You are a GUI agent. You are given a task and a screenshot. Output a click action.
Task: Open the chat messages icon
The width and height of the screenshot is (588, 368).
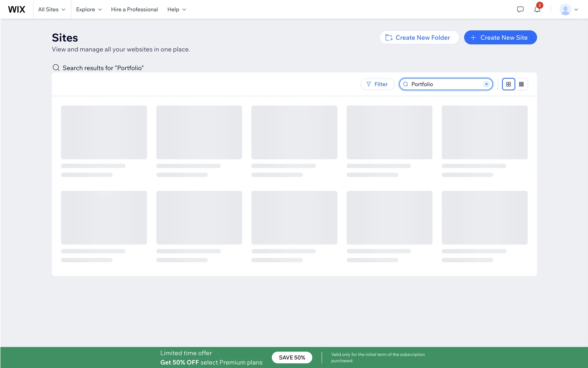(520, 10)
